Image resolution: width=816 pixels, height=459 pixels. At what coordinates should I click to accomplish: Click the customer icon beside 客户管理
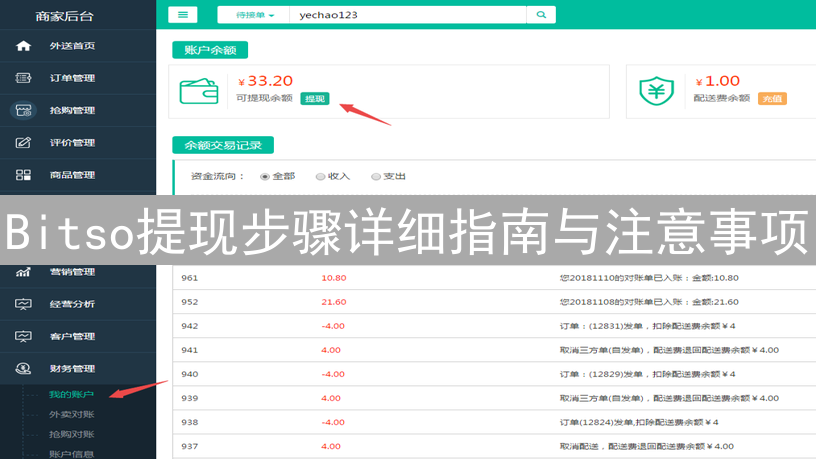coord(23,336)
